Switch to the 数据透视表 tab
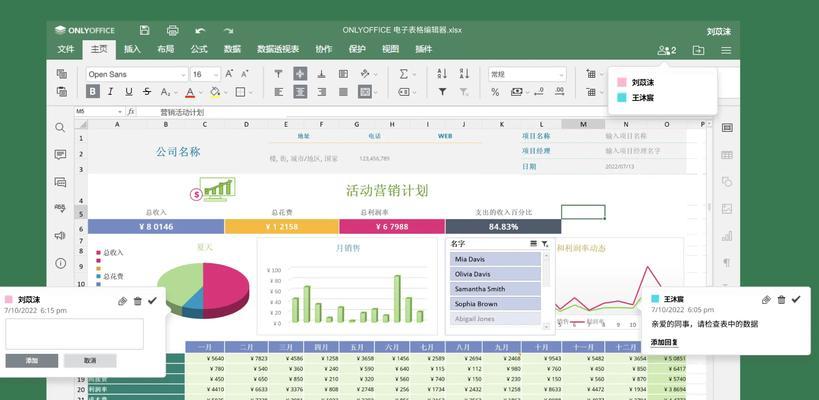 click(278, 49)
